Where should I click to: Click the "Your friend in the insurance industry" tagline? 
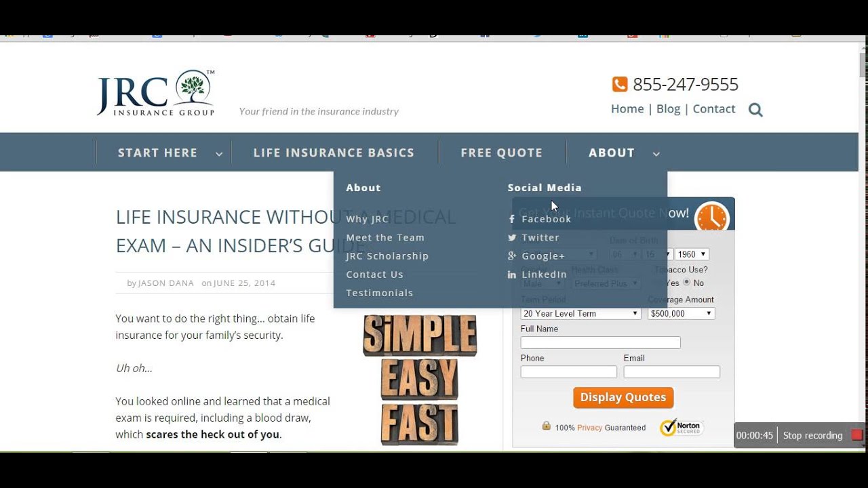coord(319,111)
